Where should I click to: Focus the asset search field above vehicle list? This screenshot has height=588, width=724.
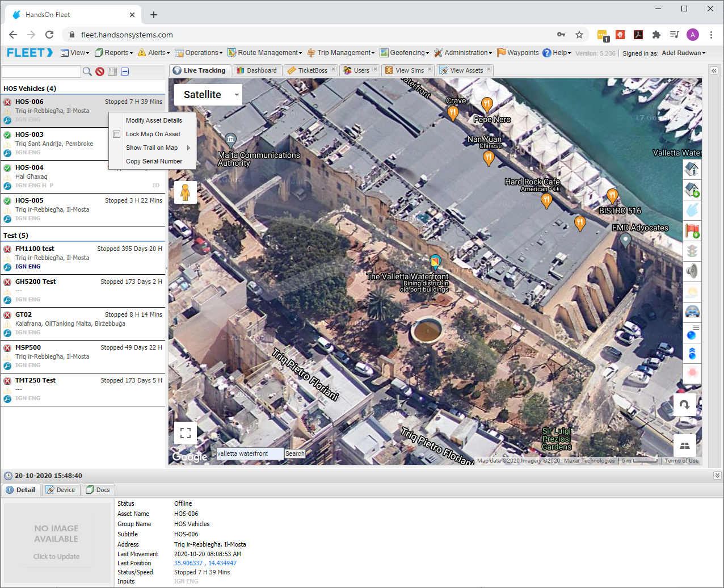pyautogui.click(x=41, y=72)
